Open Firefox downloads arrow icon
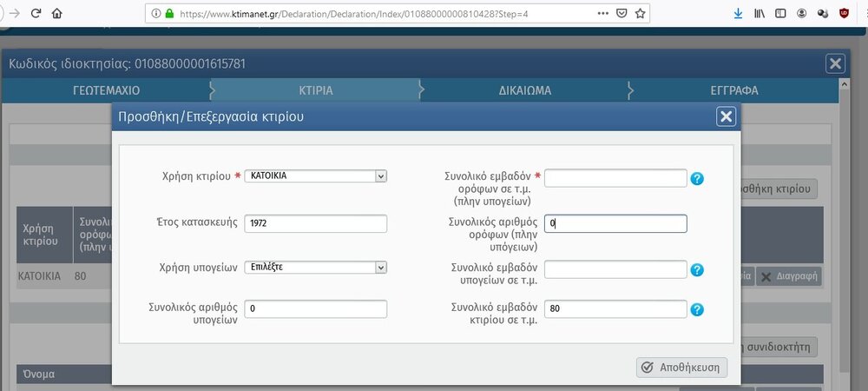This screenshot has height=391, width=868. [x=738, y=13]
